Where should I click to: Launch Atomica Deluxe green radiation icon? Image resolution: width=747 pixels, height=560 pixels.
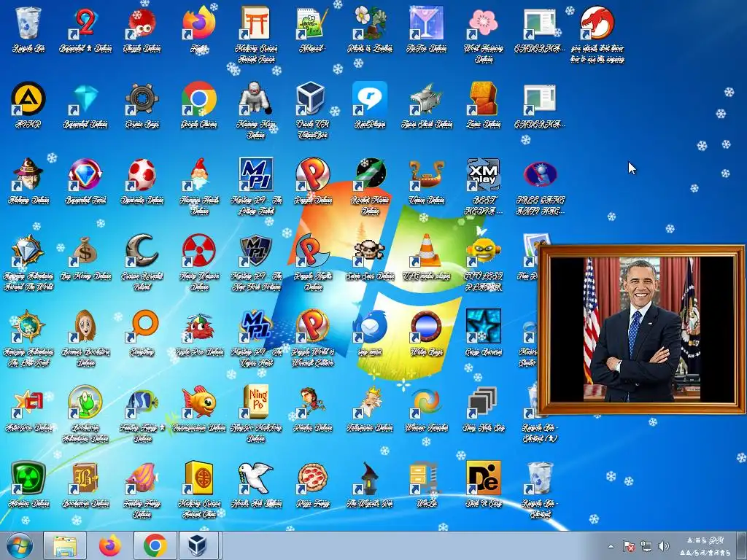point(28,478)
